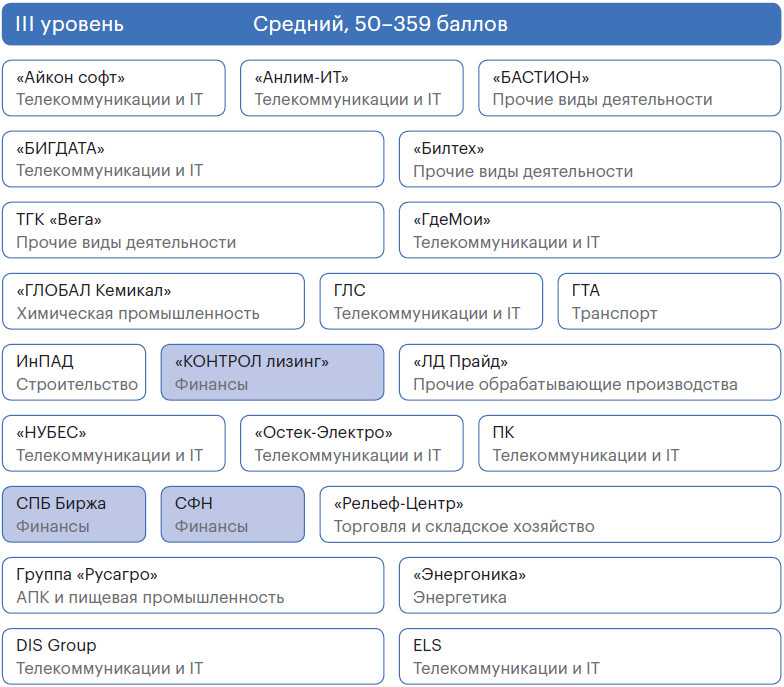The image size is (784, 687).
Task: Open the «БАСТИОН» company tile
Action: pyautogui.click(x=629, y=88)
